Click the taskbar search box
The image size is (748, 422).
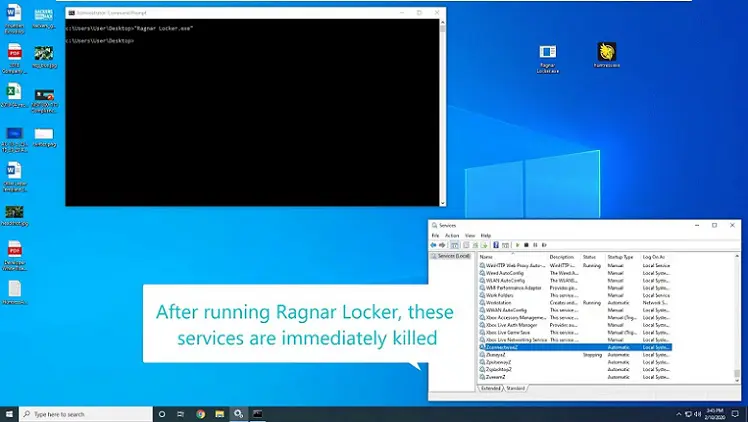click(x=86, y=414)
